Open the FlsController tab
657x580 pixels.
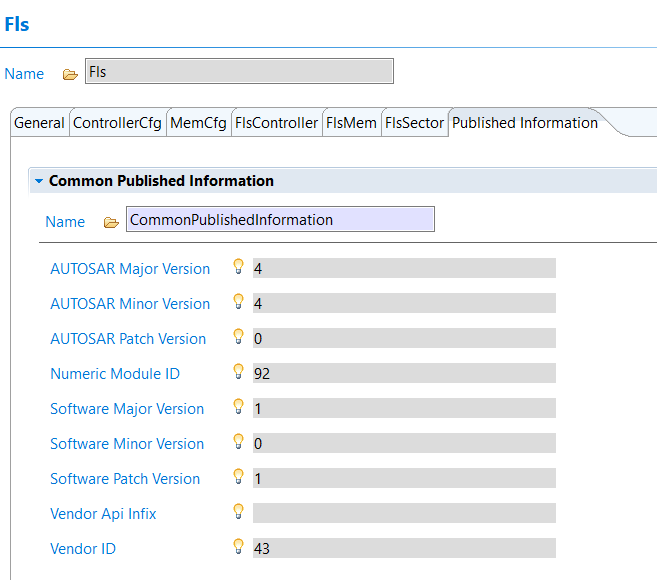276,123
